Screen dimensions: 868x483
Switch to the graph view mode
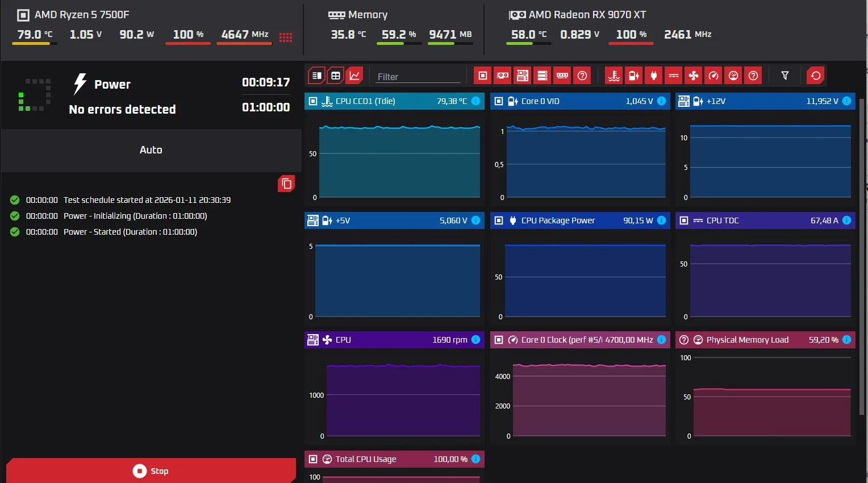354,76
